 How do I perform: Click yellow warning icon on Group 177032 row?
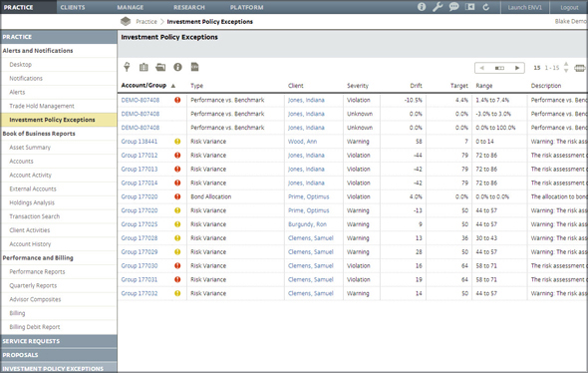click(177, 293)
